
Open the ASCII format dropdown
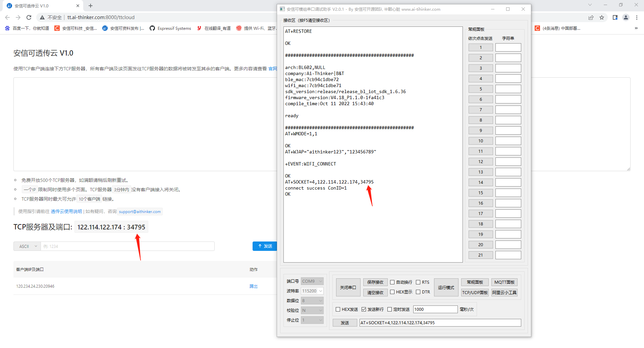pos(27,246)
